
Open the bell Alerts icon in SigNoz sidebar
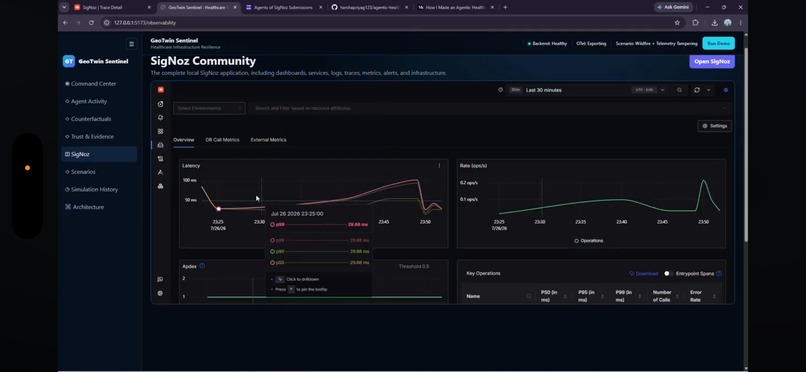tap(160, 118)
